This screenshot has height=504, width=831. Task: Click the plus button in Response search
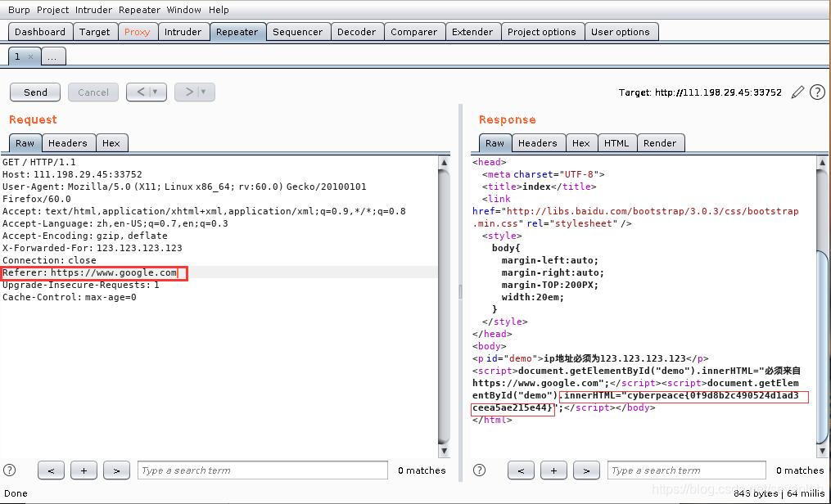[x=553, y=470]
